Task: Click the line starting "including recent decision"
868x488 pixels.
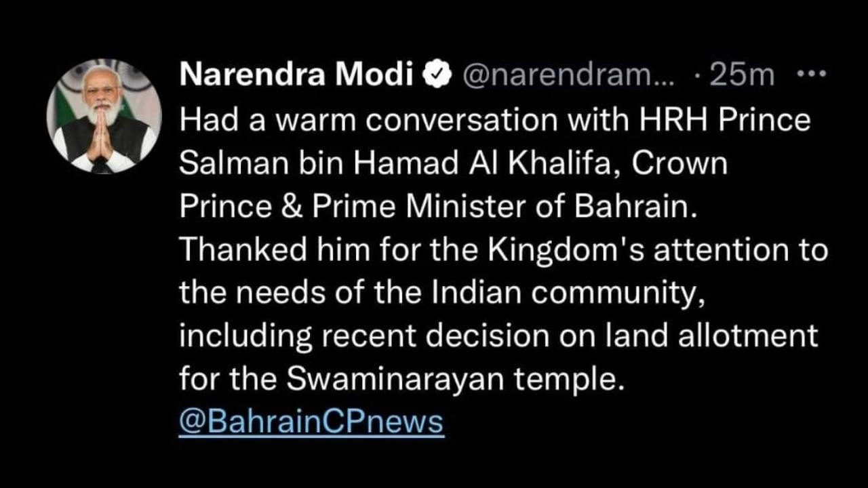Action: (498, 336)
